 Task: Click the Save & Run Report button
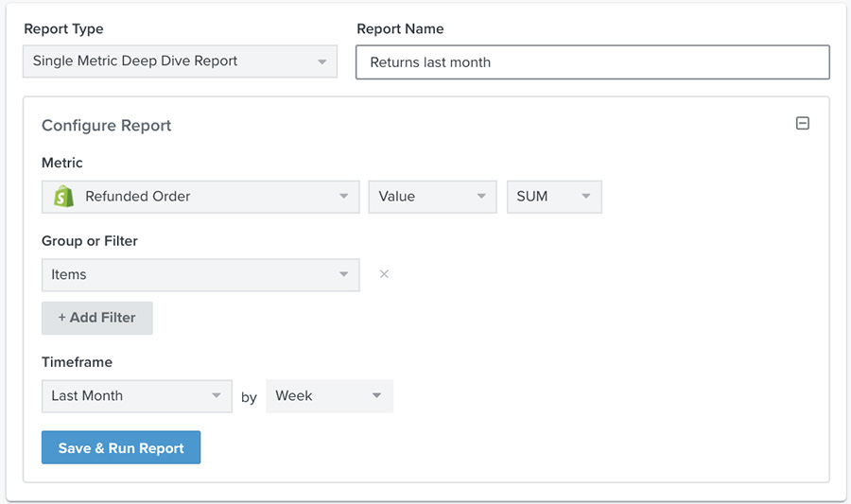pos(121,448)
